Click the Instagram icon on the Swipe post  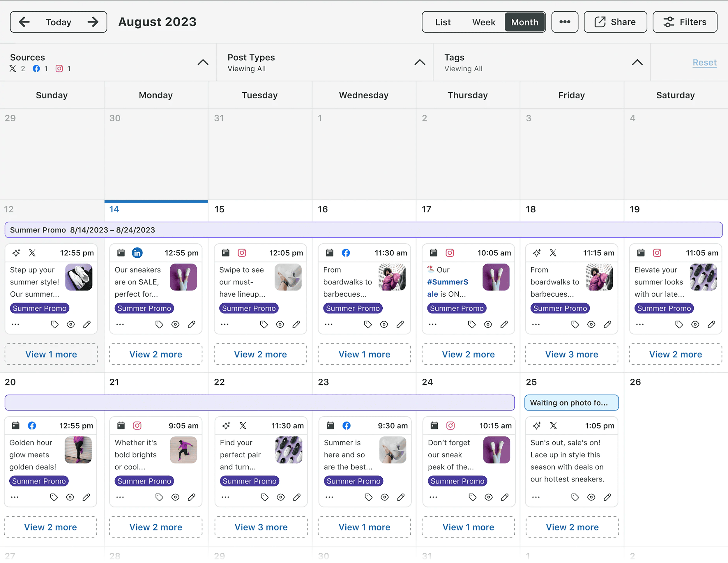(x=242, y=253)
